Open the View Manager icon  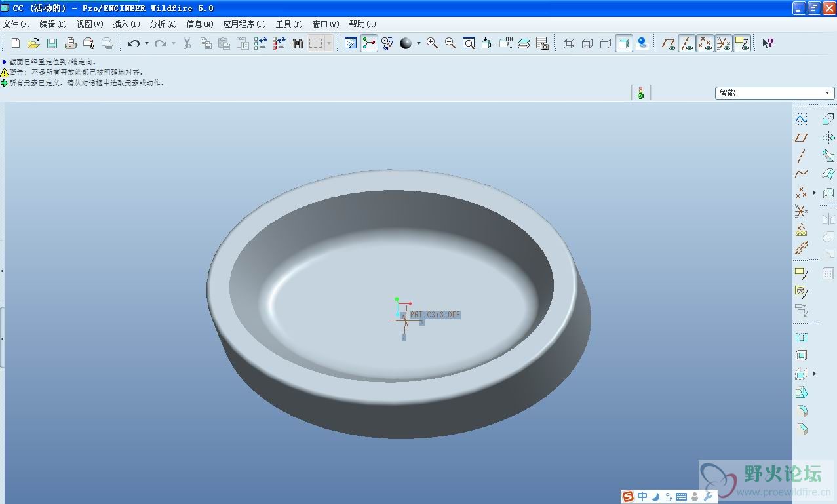543,43
